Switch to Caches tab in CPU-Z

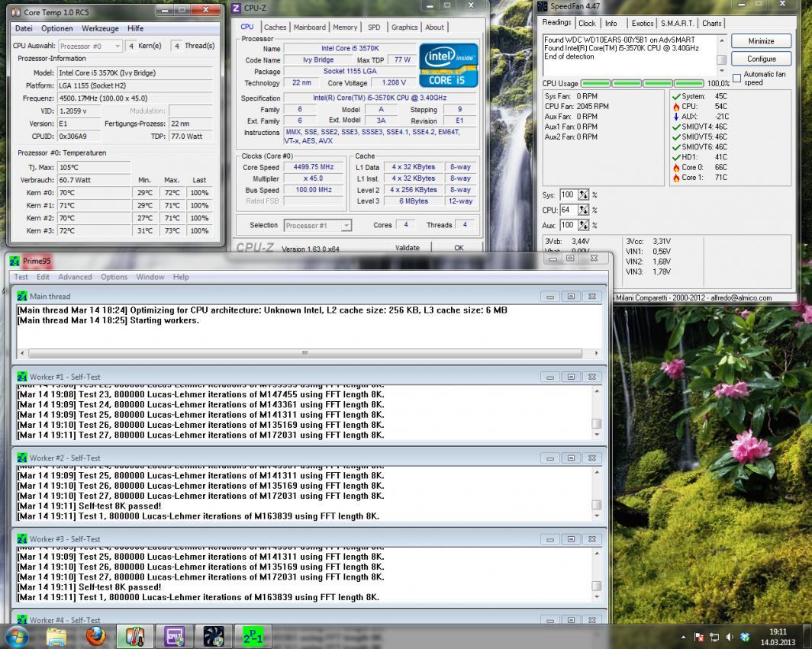(x=275, y=27)
